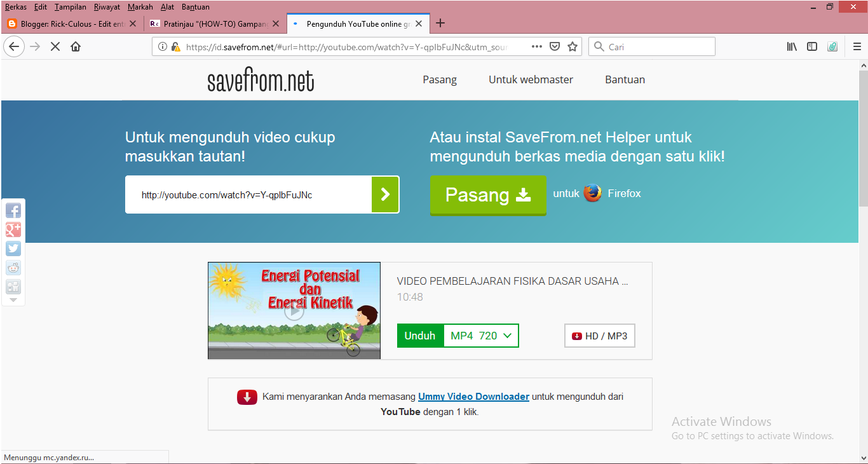This screenshot has height=464, width=868.
Task: Close the Pengunduh YouTube online tab
Action: (x=419, y=24)
